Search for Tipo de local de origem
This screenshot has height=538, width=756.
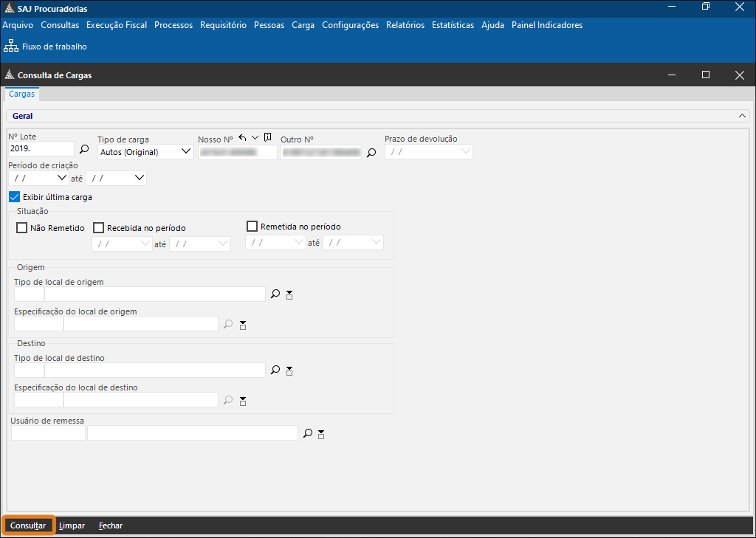coord(275,294)
